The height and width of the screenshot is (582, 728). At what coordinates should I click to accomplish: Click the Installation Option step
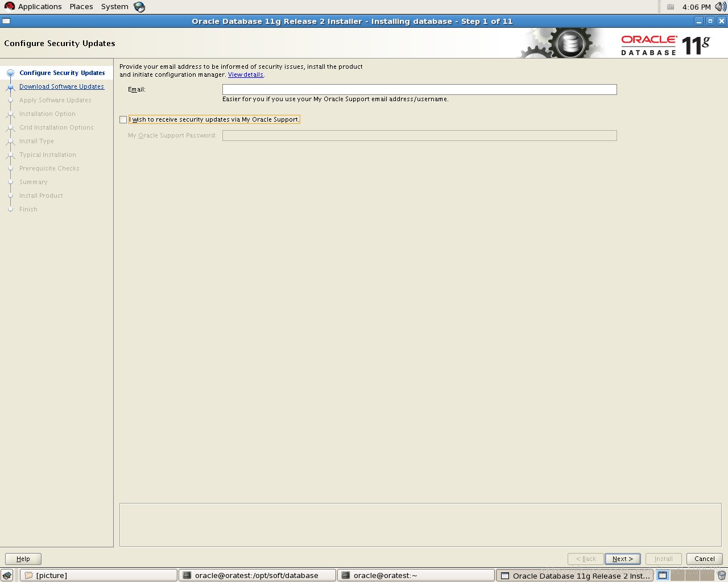(47, 114)
